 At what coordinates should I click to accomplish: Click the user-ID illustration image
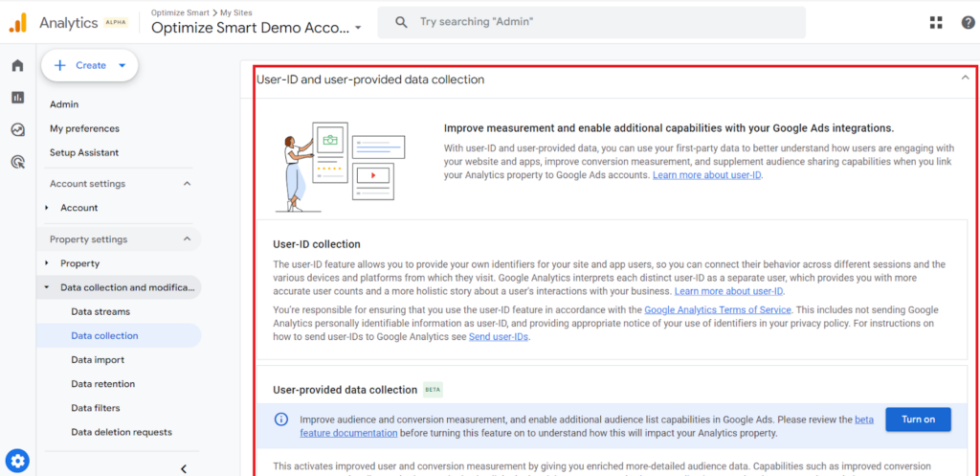click(341, 167)
